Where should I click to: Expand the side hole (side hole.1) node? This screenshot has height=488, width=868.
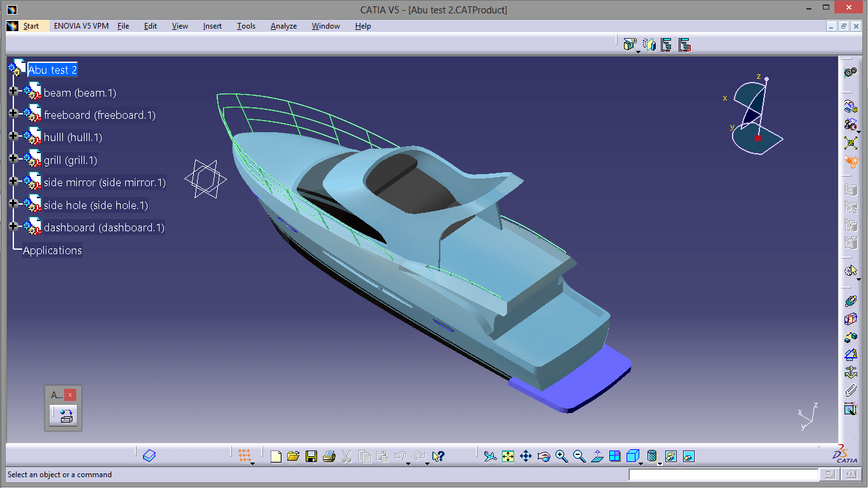pos(13,203)
